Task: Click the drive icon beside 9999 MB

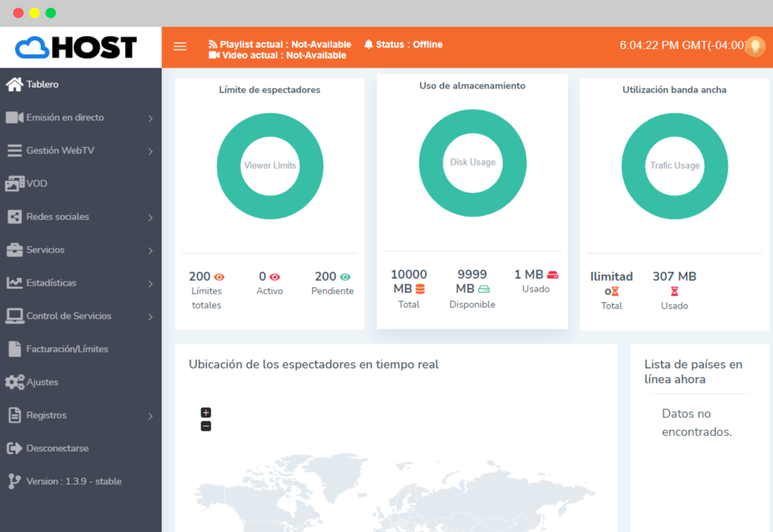Action: [484, 289]
